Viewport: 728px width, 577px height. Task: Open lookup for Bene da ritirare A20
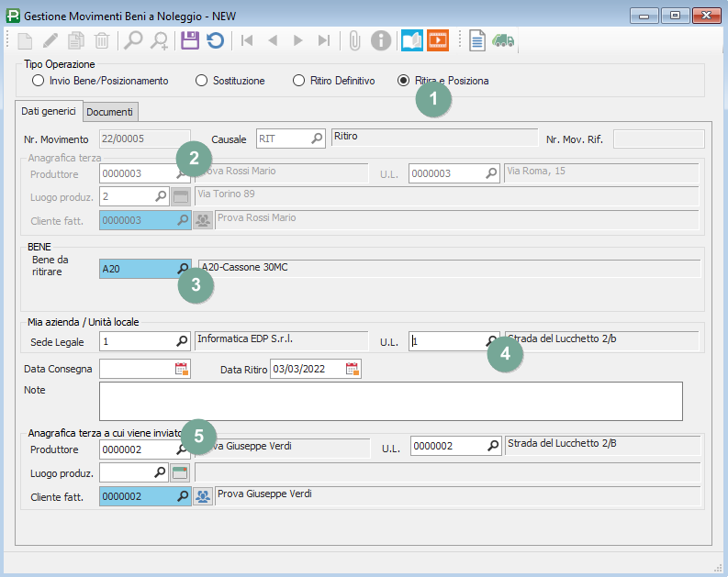[183, 269]
